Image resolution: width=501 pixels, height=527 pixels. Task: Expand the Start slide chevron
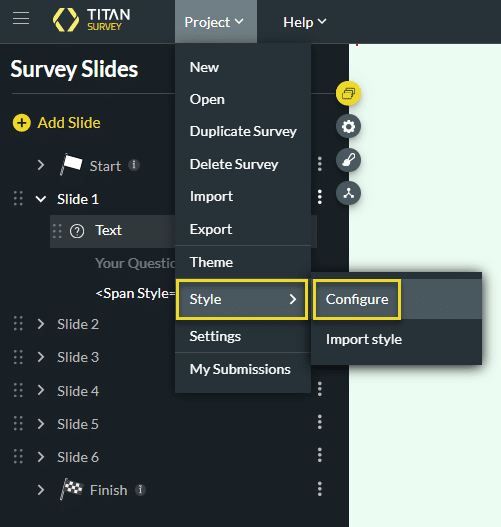(41, 165)
